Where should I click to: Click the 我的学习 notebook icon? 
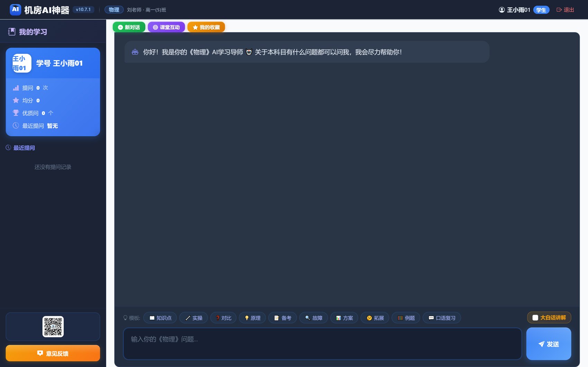tap(12, 32)
